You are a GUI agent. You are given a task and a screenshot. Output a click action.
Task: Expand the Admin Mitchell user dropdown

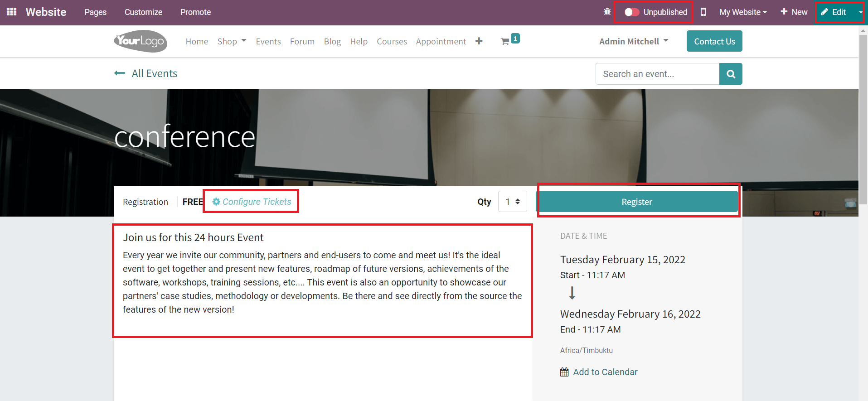tap(634, 41)
